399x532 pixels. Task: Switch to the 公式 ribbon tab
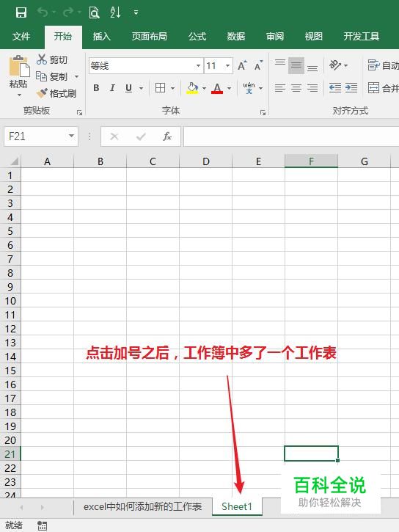click(197, 36)
